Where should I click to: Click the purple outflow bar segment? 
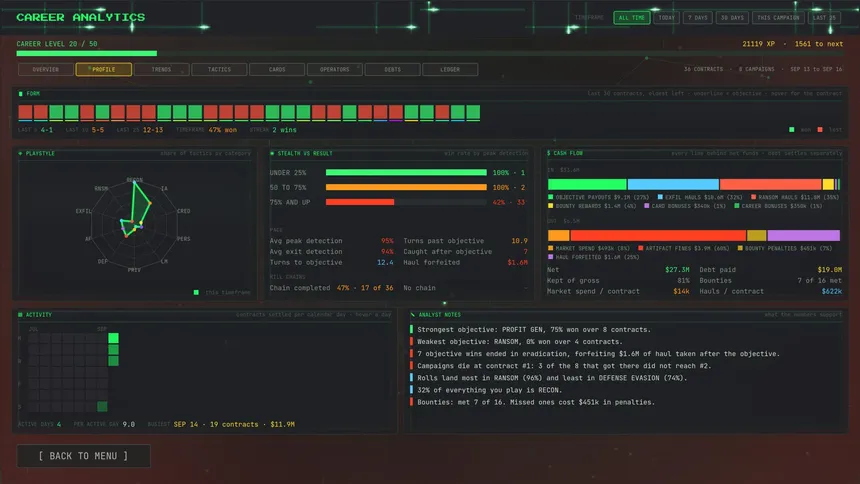804,235
